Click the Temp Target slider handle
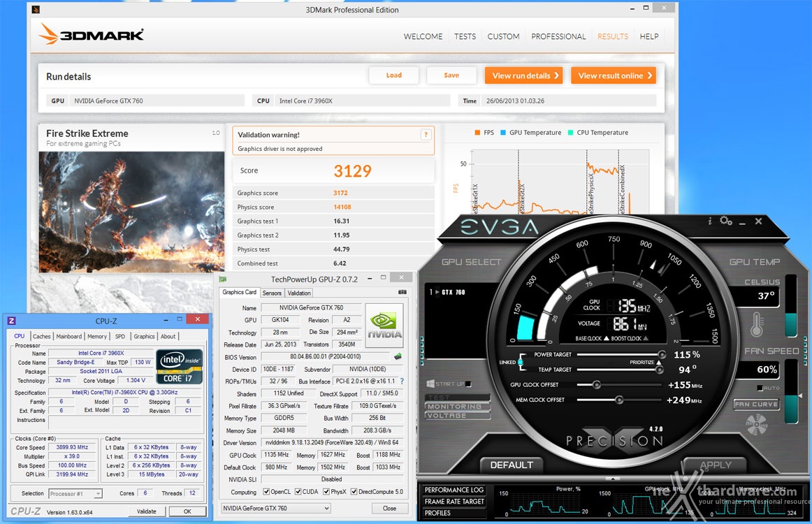 659,370
